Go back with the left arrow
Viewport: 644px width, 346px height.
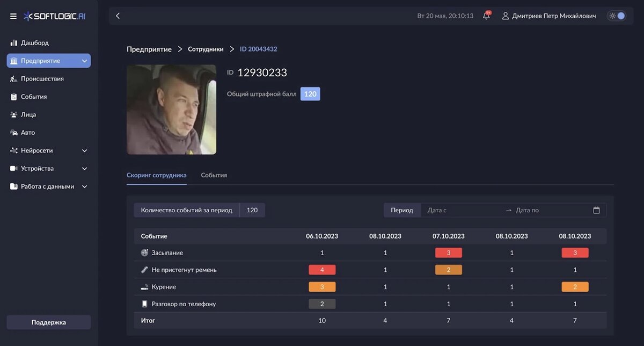point(118,16)
